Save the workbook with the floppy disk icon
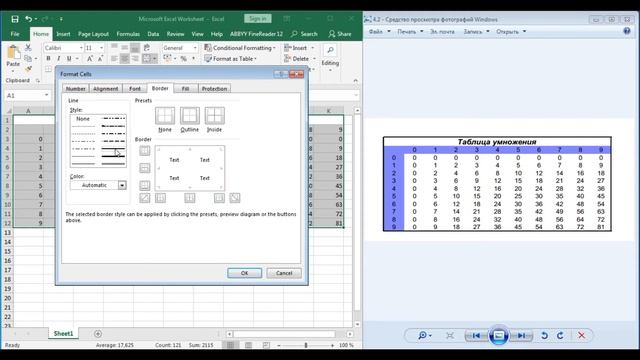640x360 pixels. [15, 19]
